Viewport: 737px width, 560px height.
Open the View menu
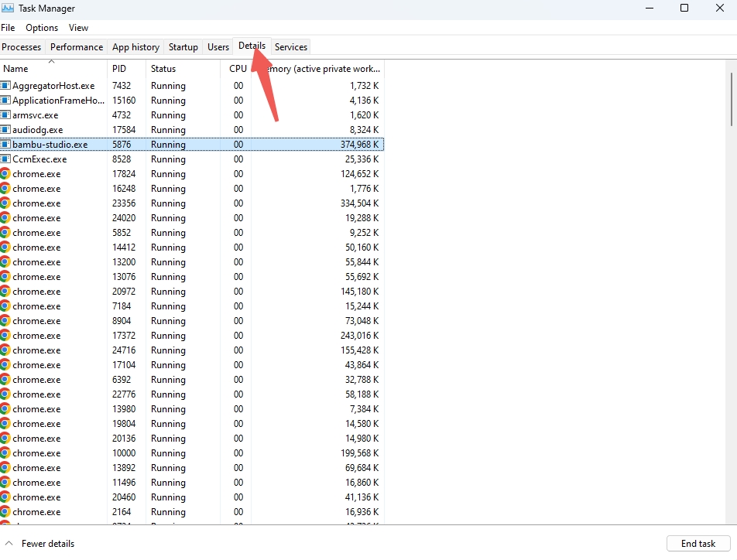point(78,28)
